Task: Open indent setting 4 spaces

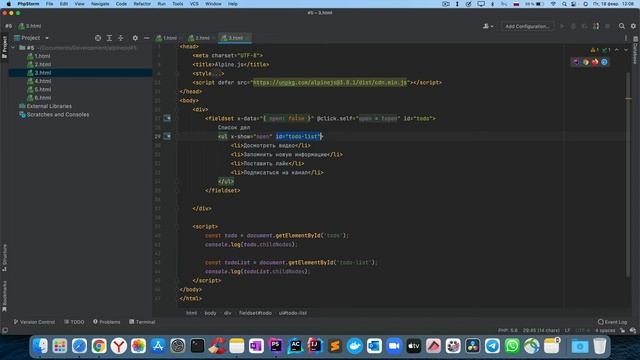Action: 605,330
